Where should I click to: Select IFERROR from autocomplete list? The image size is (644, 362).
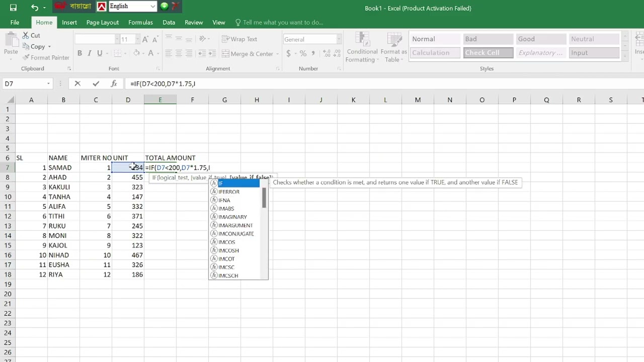(235, 192)
